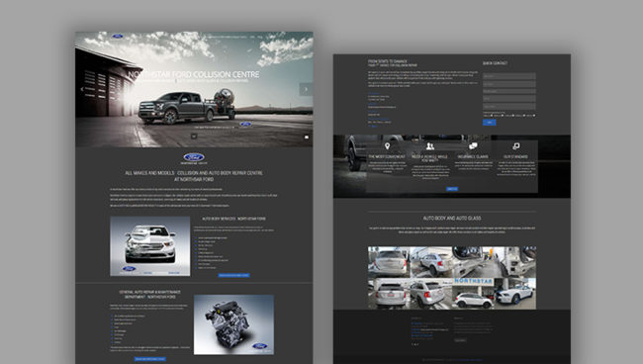
Task: Click the 'Quick Contact' heading
Action: (495, 63)
